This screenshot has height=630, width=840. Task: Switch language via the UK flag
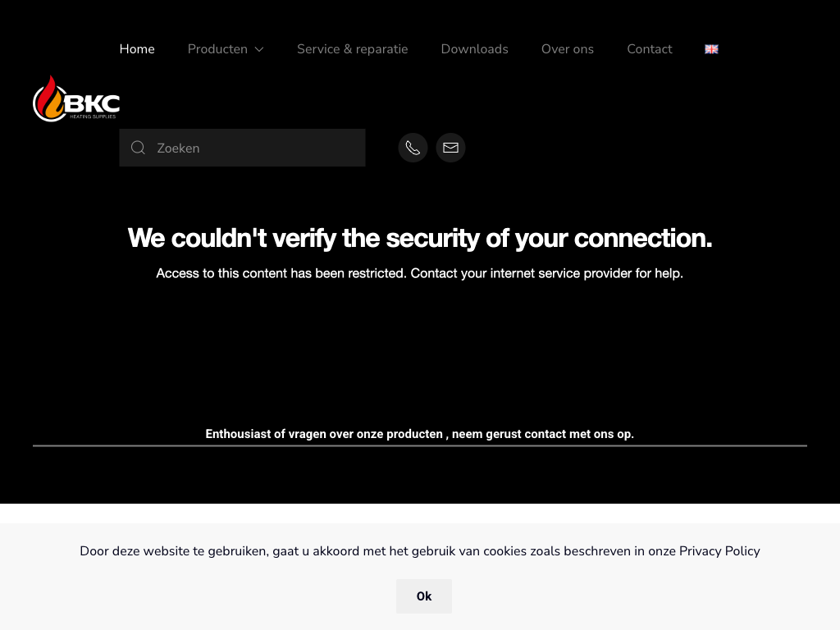pyautogui.click(x=711, y=49)
